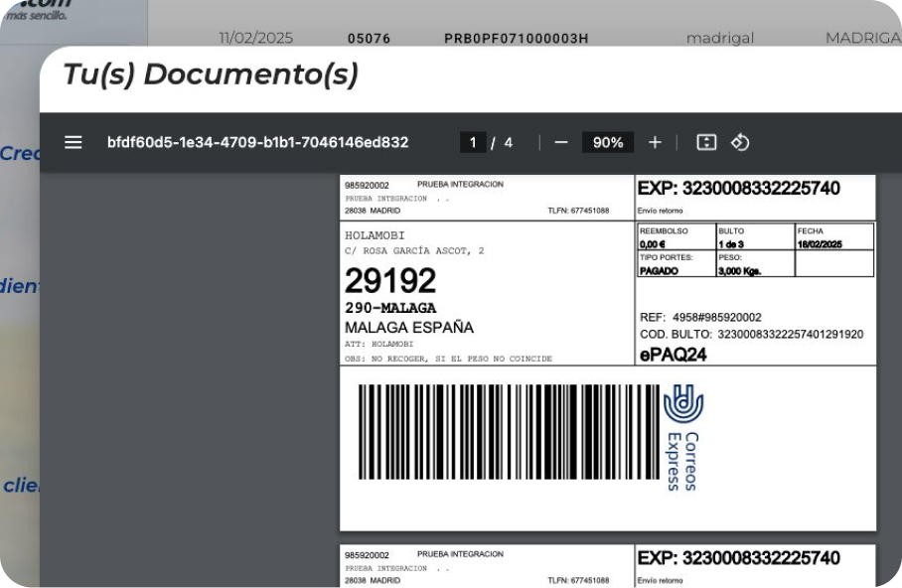Open the PDF viewer sidebar hamburger menu
This screenshot has width=902, height=588.
73,142
